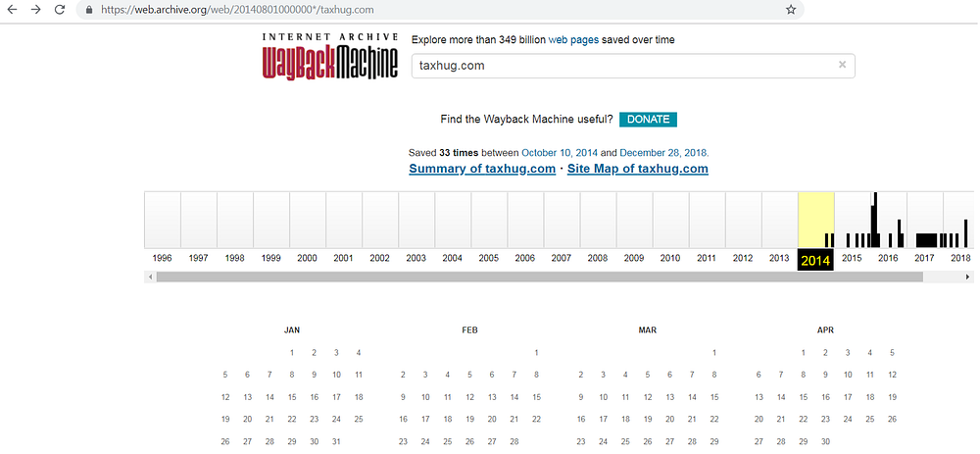
Task: Click March 19 in calendar
Action: click(x=648, y=419)
